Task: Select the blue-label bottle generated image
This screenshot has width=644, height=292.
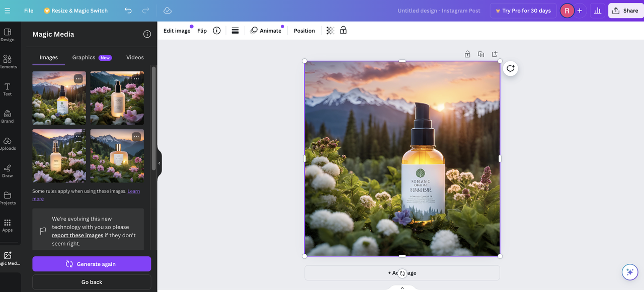Action: click(59, 98)
